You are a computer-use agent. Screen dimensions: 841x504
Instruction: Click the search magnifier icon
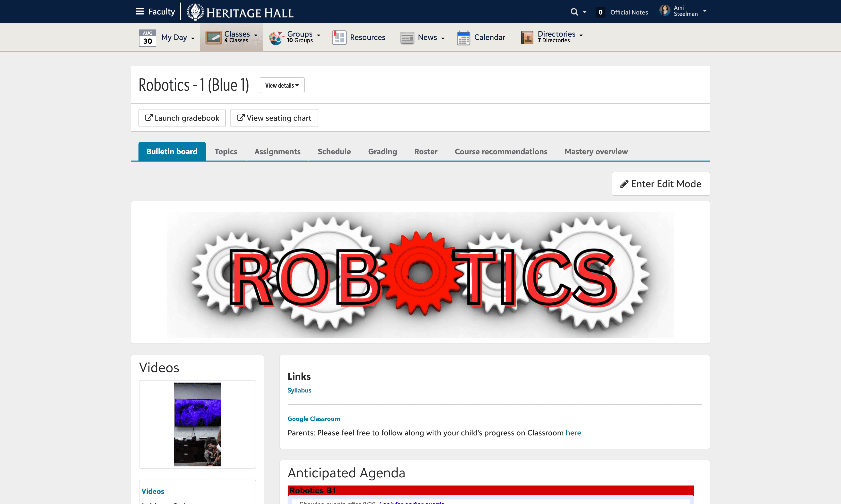coord(574,12)
